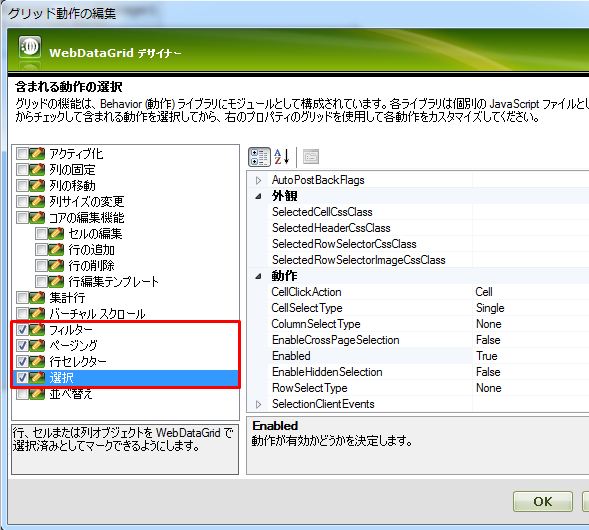This screenshot has height=530, width=589.
Task: Click the pencil icon beside 列サイズの変更
Action: (x=37, y=201)
